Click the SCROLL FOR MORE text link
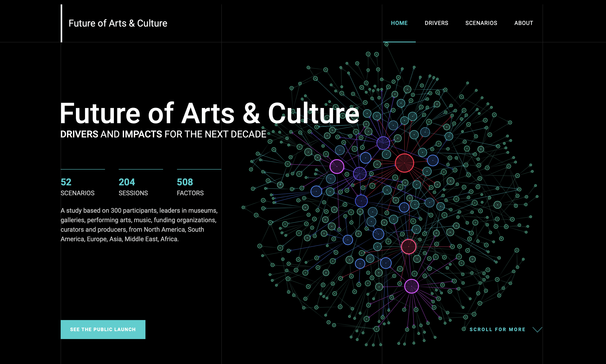The width and height of the screenshot is (606, 364). click(x=497, y=329)
